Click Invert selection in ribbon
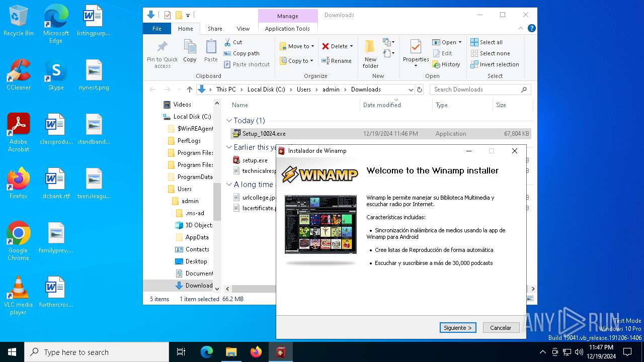The image size is (644, 362). (495, 64)
